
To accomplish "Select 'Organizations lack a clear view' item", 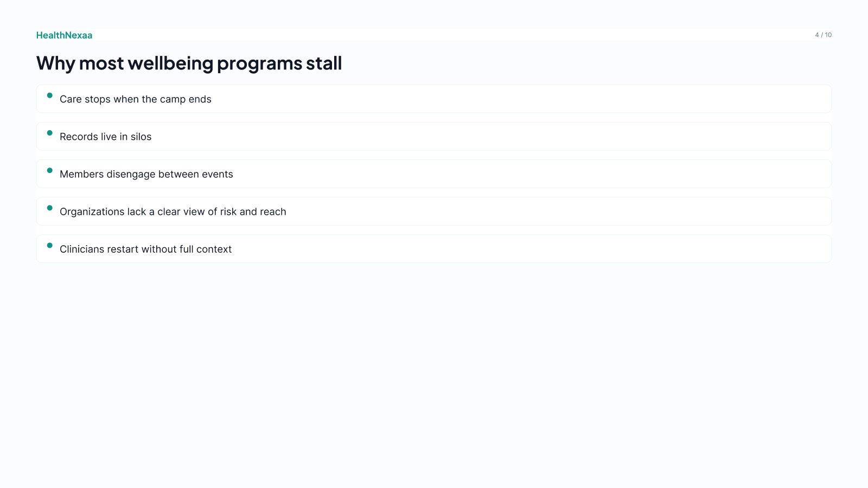I will [434, 211].
